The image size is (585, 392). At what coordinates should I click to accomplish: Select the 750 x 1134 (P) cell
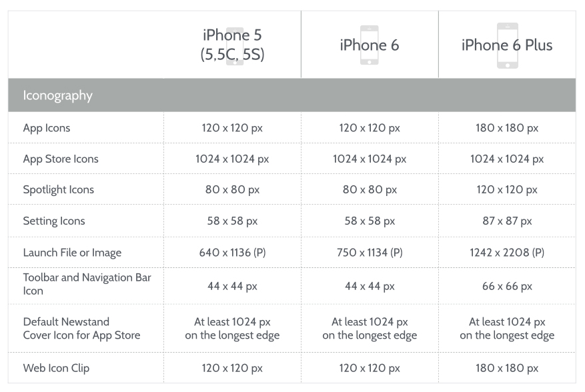370,253
